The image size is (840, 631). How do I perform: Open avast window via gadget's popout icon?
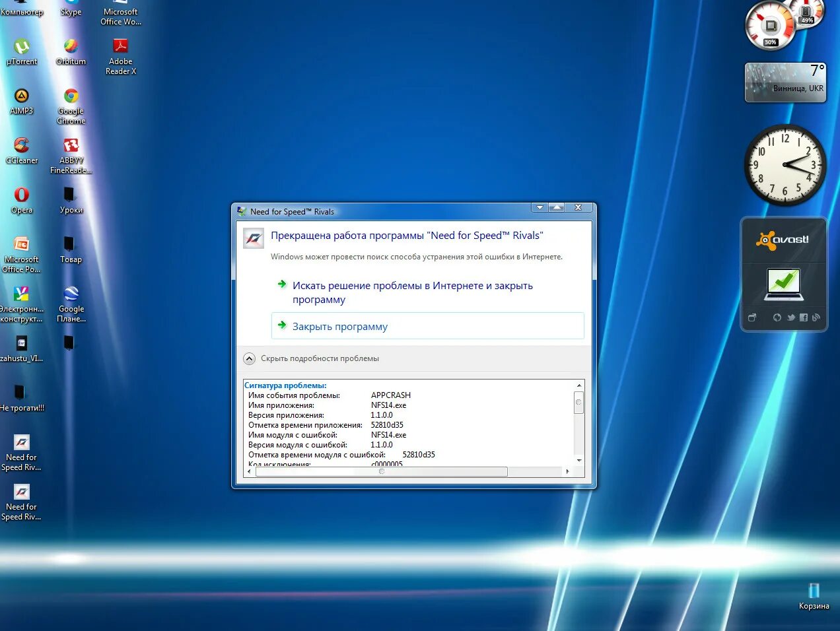[752, 317]
